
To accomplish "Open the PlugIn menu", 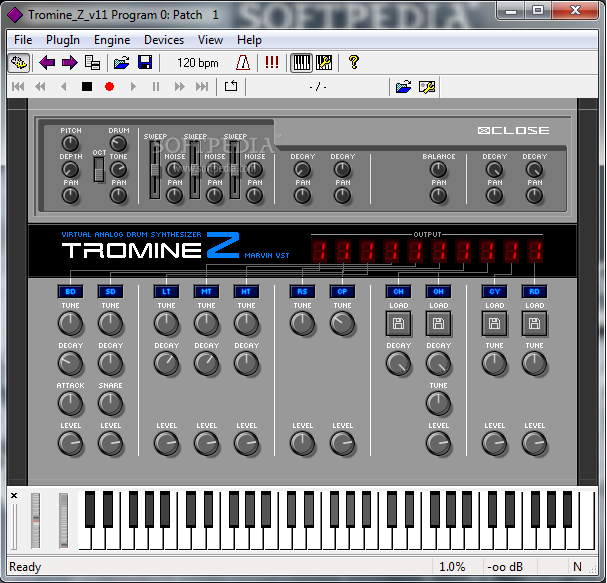I will click(63, 40).
